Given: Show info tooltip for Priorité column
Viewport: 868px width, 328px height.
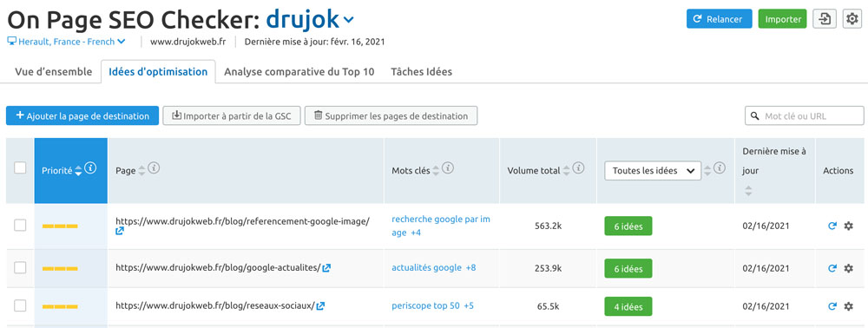Looking at the screenshot, I should pos(90,168).
